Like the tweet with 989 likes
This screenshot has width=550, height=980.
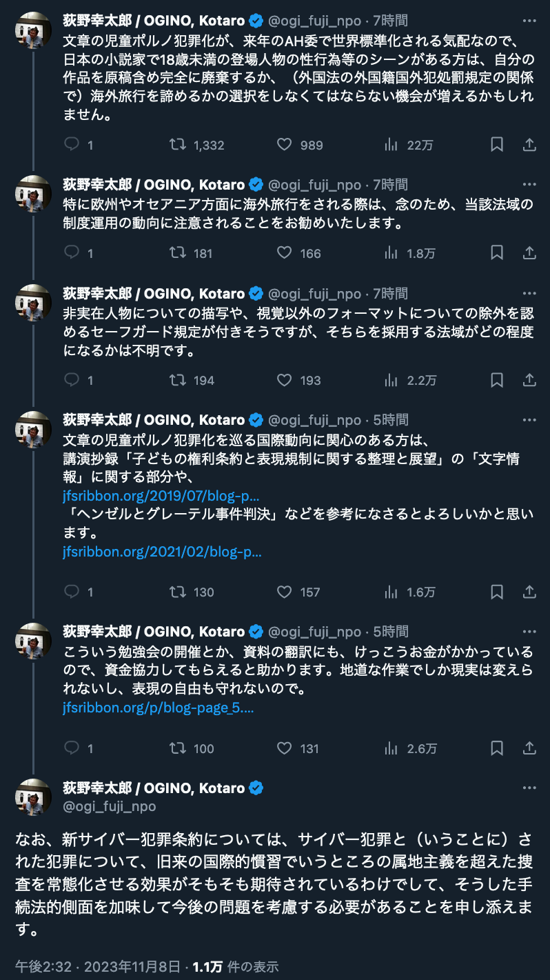click(285, 145)
